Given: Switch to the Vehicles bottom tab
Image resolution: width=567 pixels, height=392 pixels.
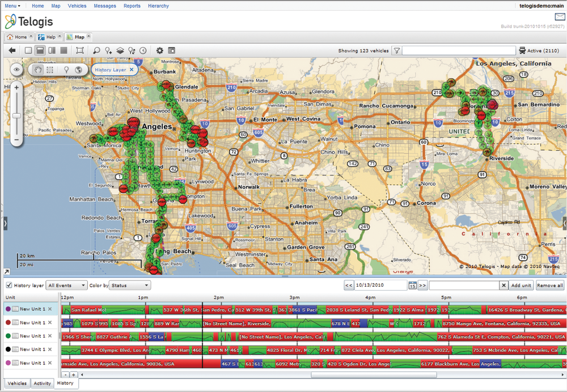Looking at the screenshot, I should 16,384.
